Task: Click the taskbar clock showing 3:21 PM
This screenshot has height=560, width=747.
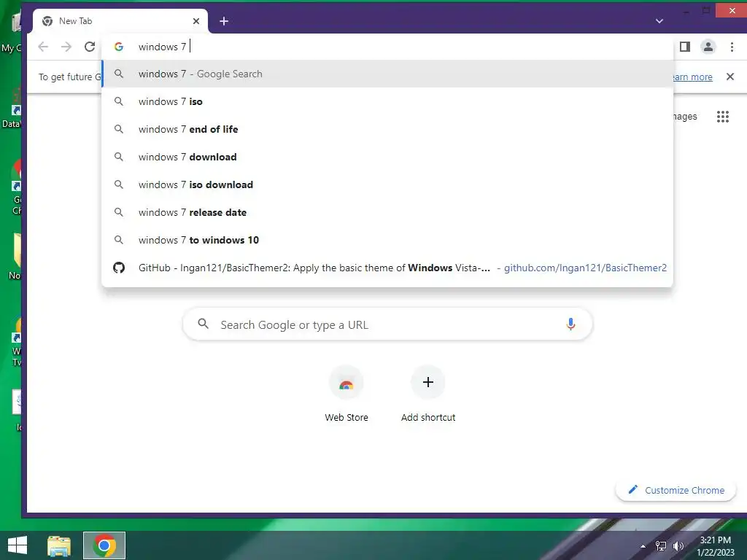Action: pyautogui.click(x=716, y=546)
